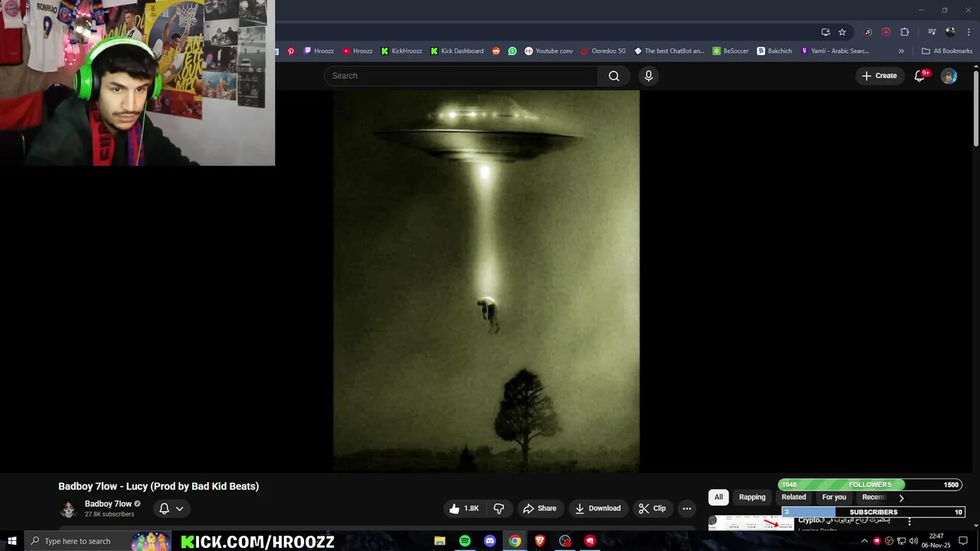Share the Lucy video
Screen dimensions: 980x551
(539, 508)
